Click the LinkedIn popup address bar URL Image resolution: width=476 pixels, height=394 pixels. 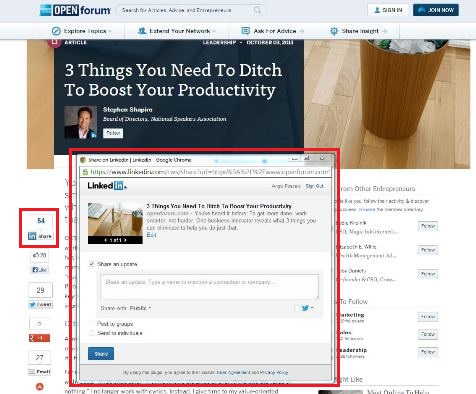pyautogui.click(x=210, y=172)
